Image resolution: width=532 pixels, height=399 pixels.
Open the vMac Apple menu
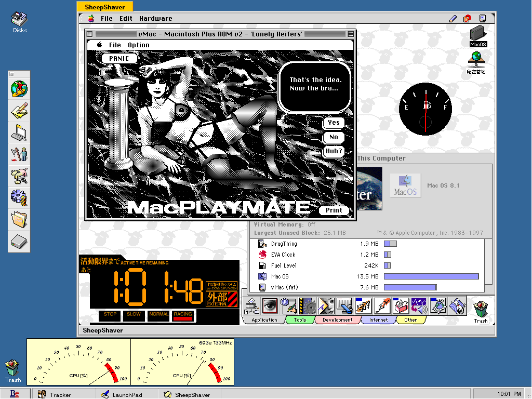[x=99, y=45]
